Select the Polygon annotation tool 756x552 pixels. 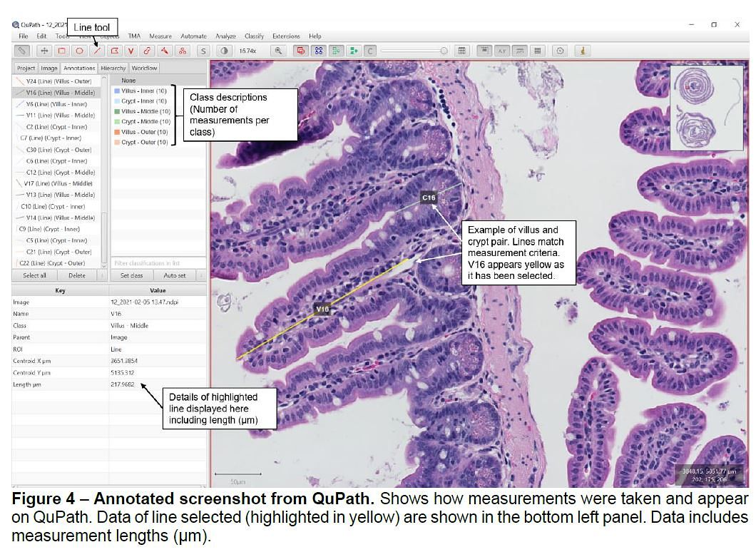[x=113, y=51]
